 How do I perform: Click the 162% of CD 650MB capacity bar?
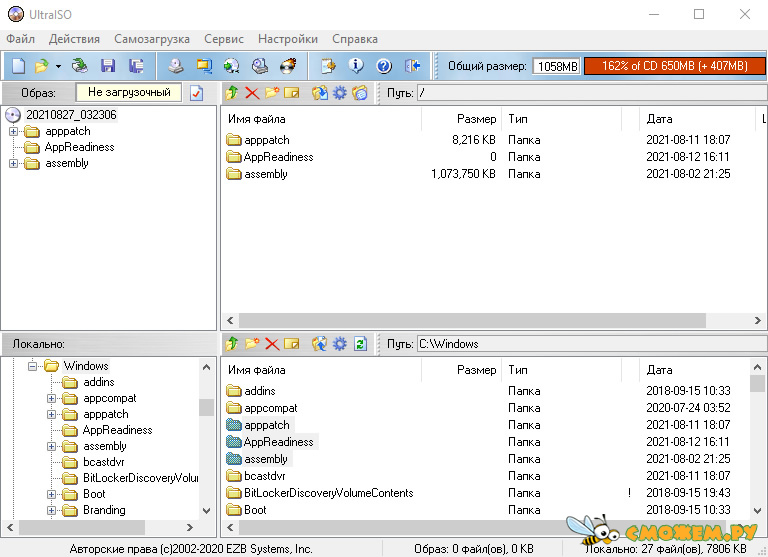674,66
